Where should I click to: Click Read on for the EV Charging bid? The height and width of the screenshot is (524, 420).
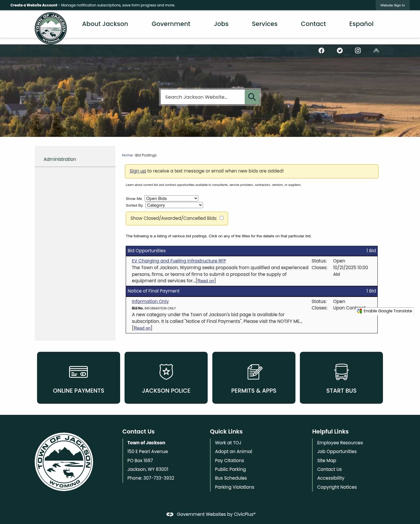coord(206,281)
